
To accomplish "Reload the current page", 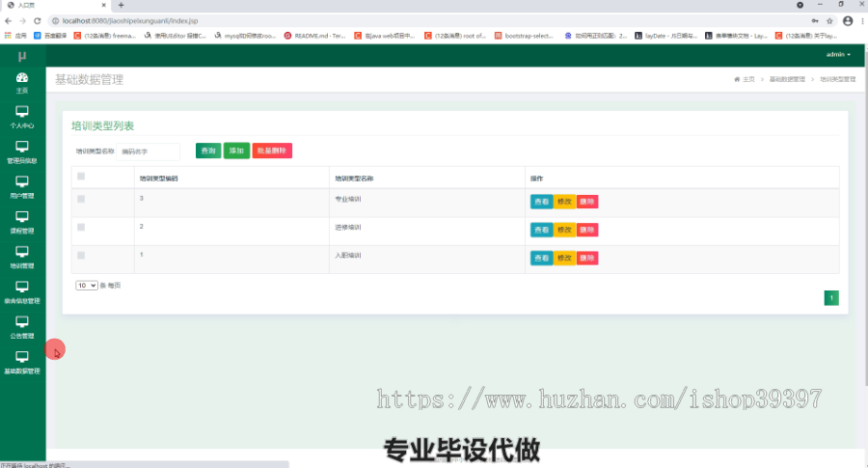I will click(38, 21).
